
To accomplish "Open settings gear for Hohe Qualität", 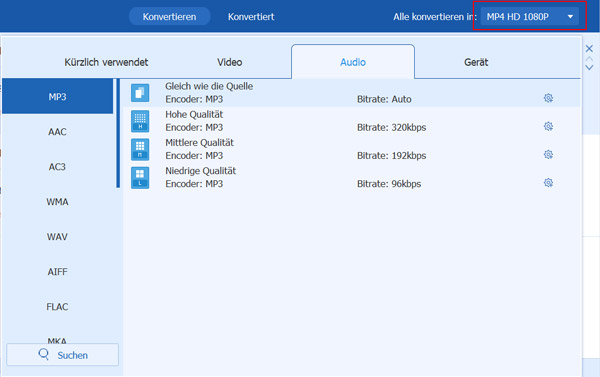I will point(548,126).
